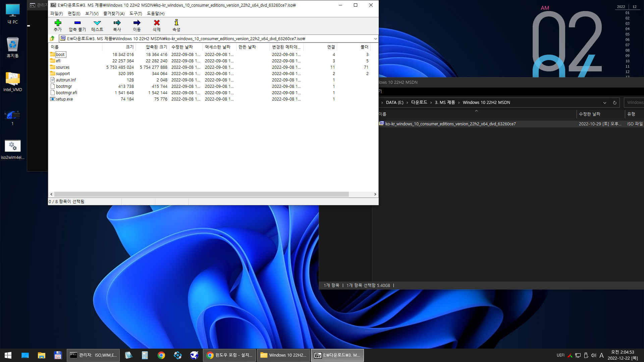Open the 내 PC desktop icon
644x362 pixels.
point(13,14)
